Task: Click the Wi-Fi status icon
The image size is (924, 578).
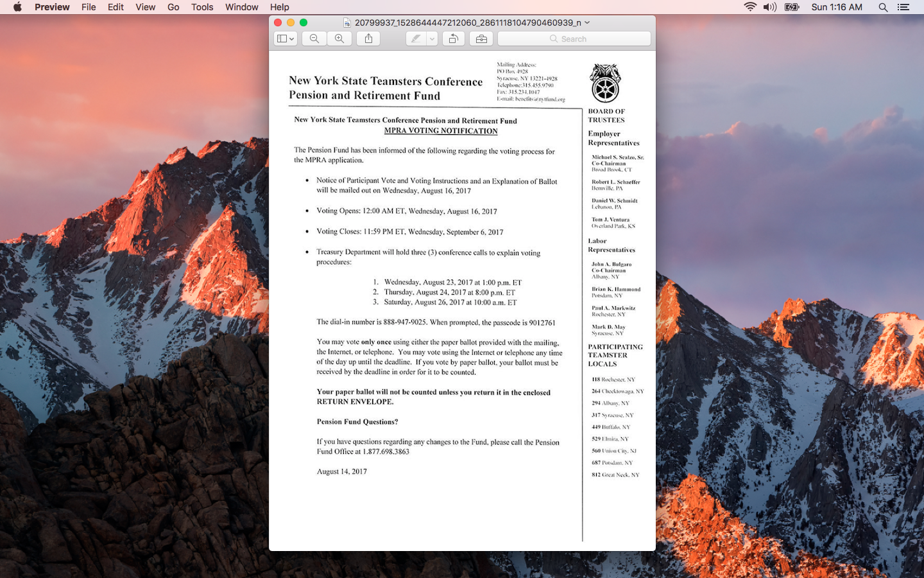Action: (750, 7)
